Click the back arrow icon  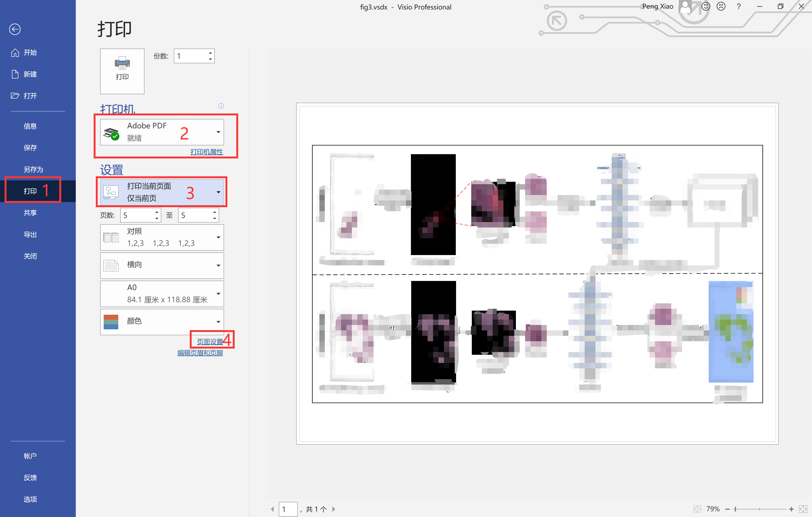15,29
